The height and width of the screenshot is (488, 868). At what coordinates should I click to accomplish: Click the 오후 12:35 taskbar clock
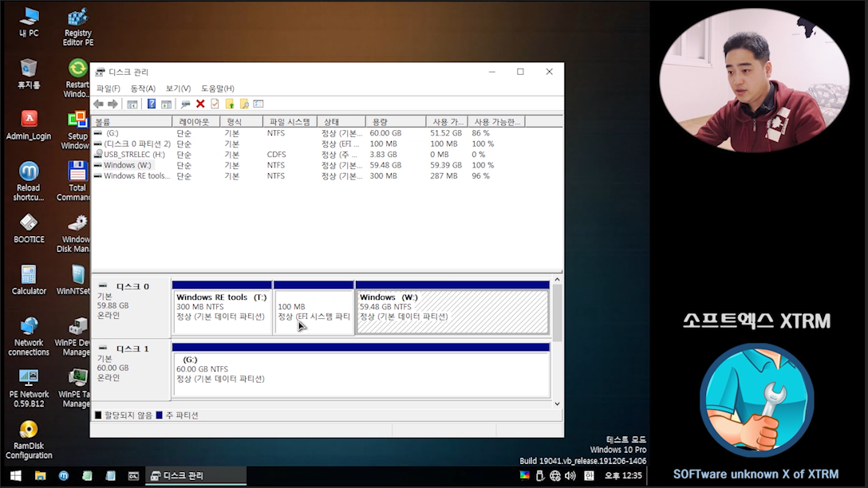[623, 476]
